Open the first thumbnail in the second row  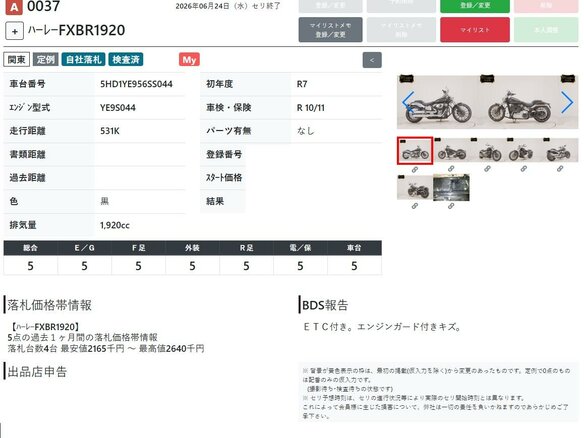[415, 187]
